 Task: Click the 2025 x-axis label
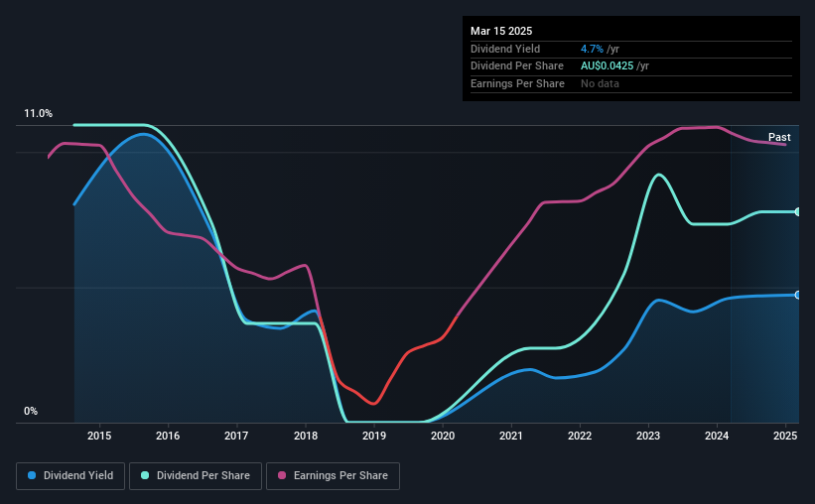(785, 436)
